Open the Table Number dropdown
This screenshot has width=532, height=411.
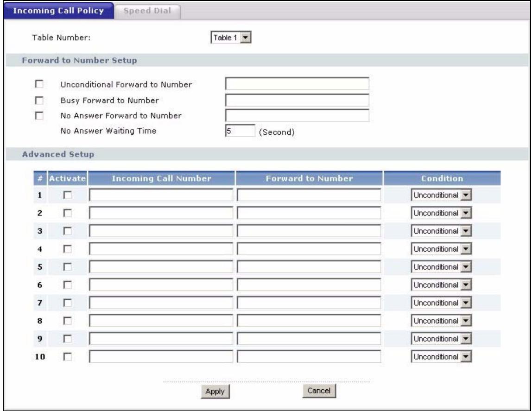pyautogui.click(x=231, y=38)
